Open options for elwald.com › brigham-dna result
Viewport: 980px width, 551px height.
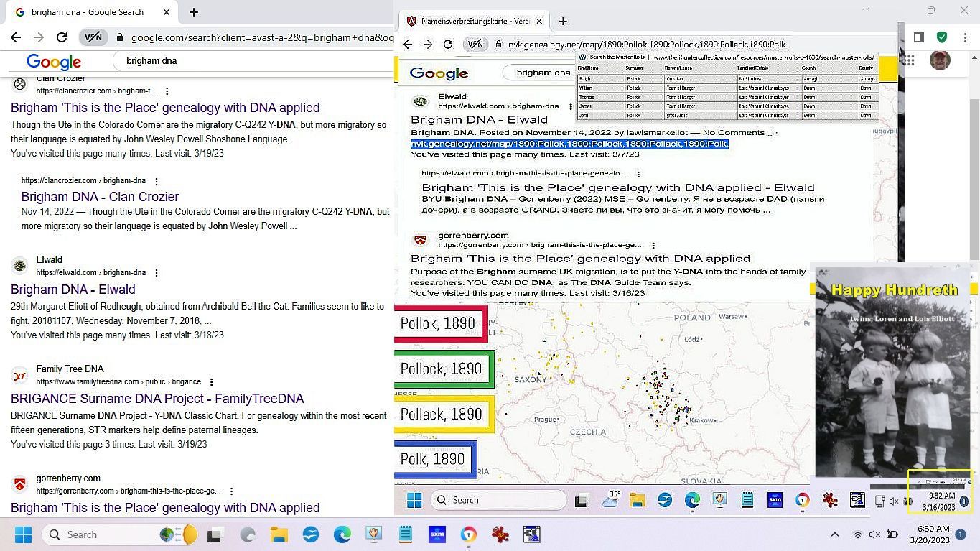157,273
